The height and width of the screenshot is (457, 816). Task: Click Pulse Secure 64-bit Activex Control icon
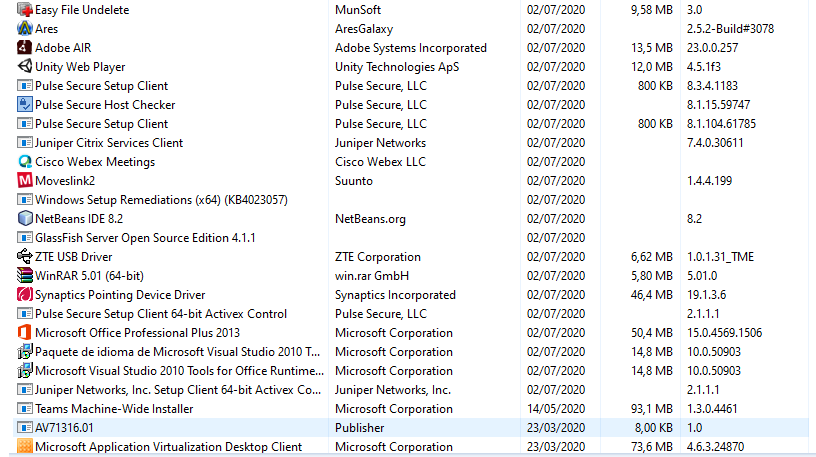click(24, 314)
